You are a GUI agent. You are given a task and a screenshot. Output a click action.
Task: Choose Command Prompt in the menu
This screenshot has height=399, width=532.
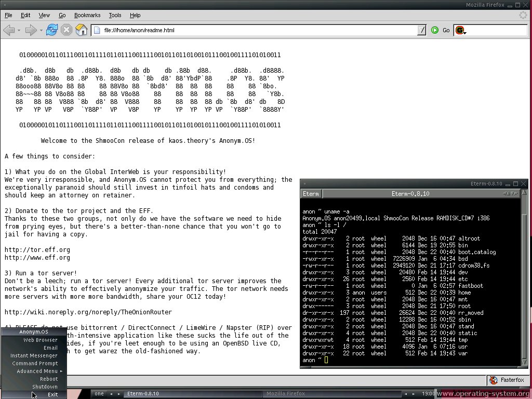(34, 363)
